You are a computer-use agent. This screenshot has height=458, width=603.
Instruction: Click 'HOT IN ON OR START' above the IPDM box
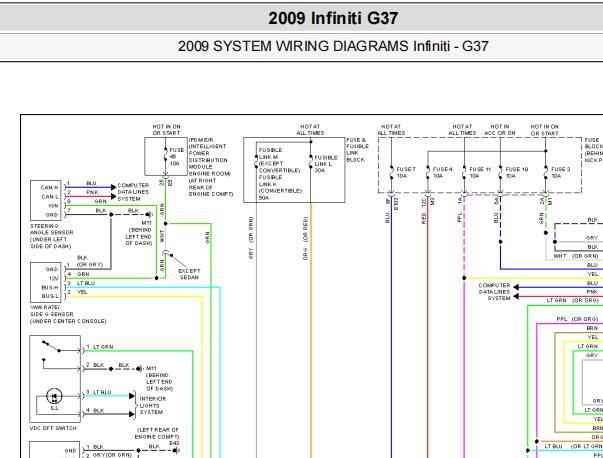click(166, 130)
